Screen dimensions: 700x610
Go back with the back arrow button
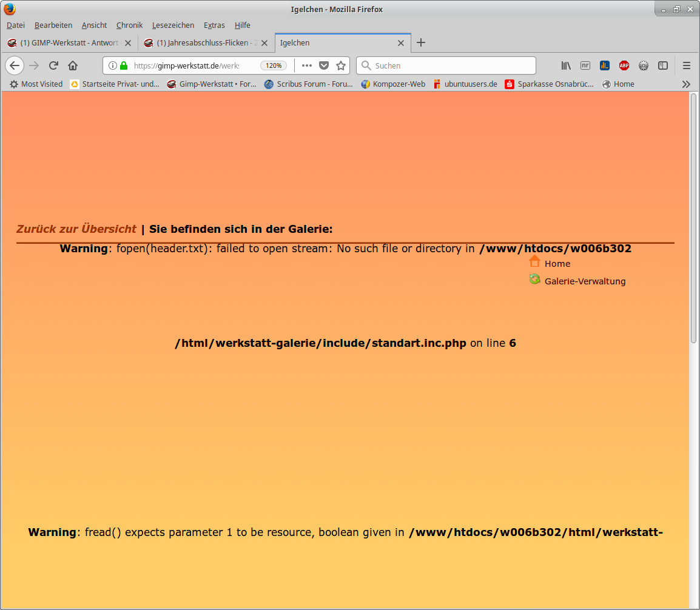coord(15,65)
